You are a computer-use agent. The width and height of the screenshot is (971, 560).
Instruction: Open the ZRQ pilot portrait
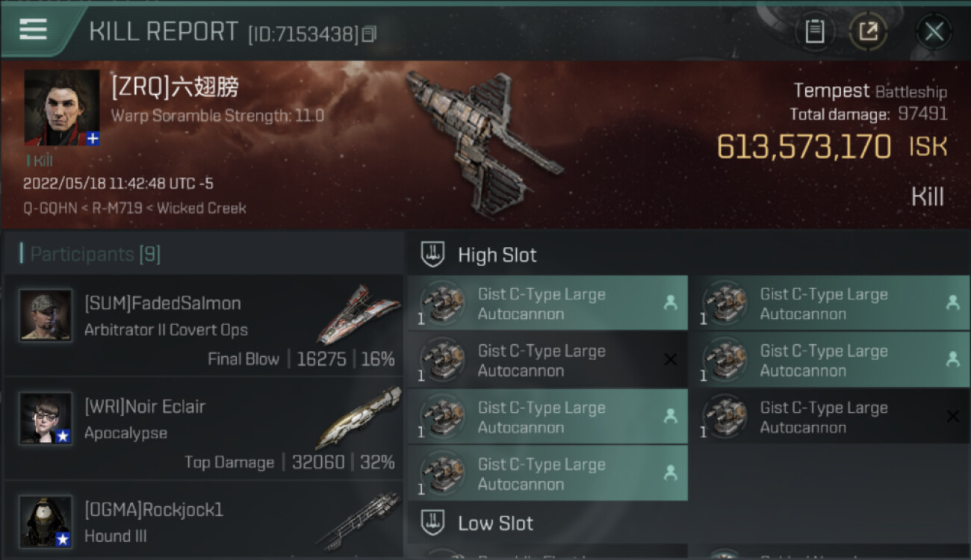click(x=62, y=108)
